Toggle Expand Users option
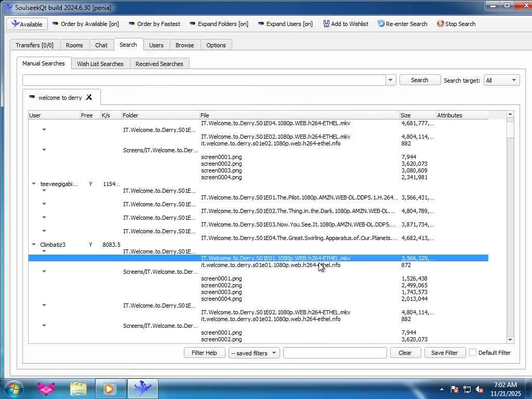The width and height of the screenshot is (532, 399). (x=285, y=24)
